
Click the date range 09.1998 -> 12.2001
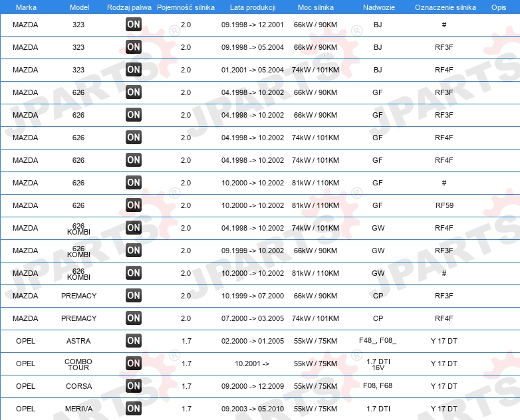pyautogui.click(x=253, y=25)
